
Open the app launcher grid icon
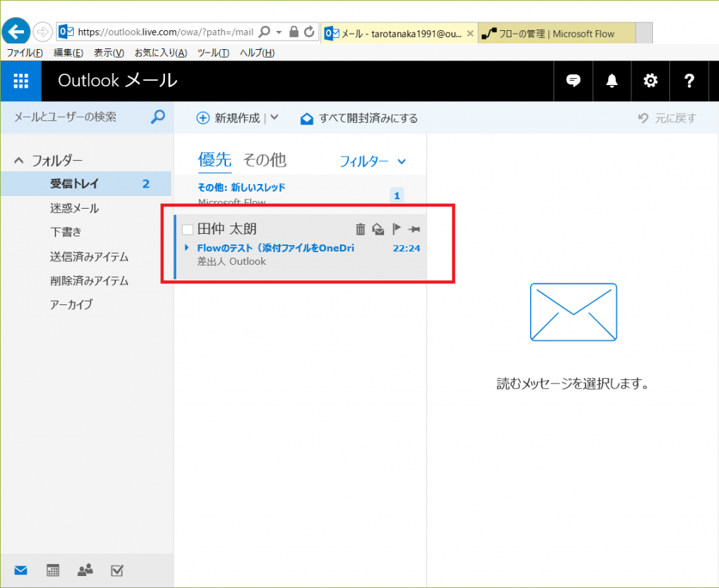(20, 81)
